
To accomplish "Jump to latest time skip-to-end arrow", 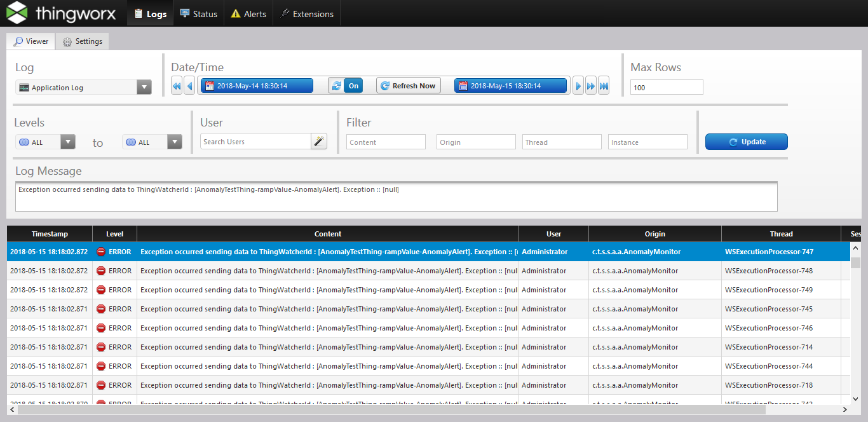I will pyautogui.click(x=604, y=86).
